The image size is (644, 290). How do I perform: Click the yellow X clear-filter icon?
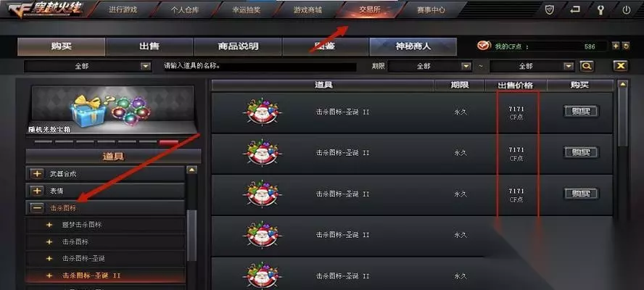tap(620, 66)
